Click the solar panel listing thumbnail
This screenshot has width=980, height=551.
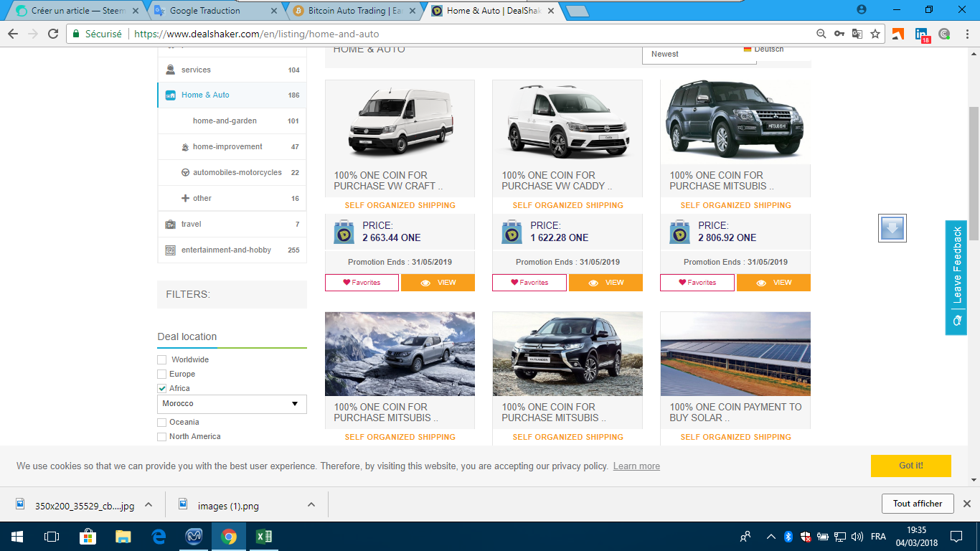click(x=735, y=354)
